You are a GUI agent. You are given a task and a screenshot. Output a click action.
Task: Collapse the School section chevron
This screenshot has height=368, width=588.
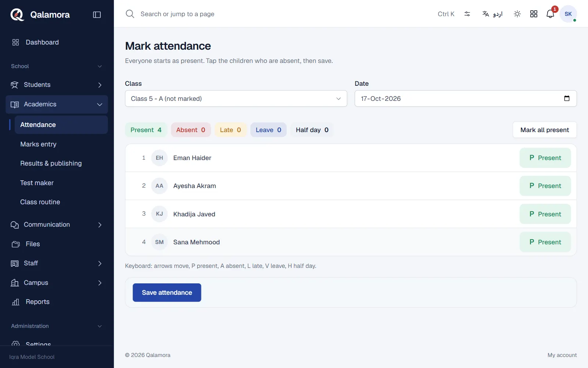pyautogui.click(x=100, y=66)
